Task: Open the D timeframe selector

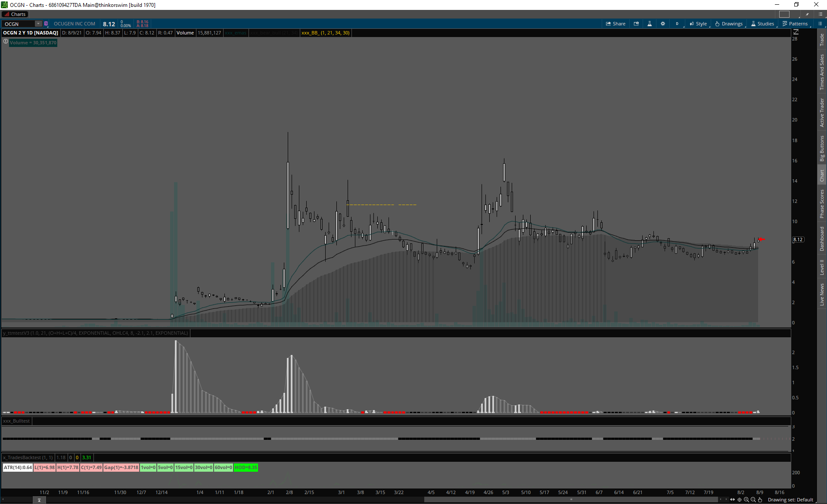Action: tap(677, 24)
